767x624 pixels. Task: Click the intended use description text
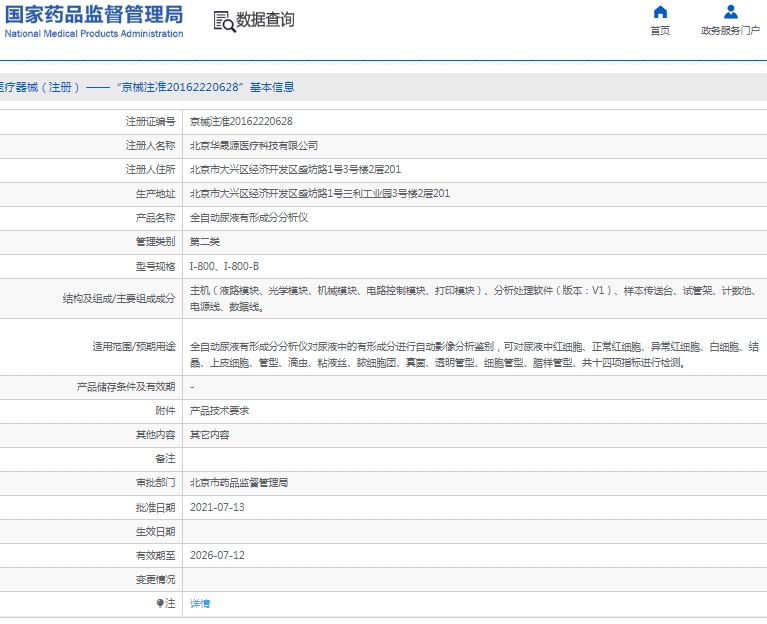pyautogui.click(x=474, y=355)
